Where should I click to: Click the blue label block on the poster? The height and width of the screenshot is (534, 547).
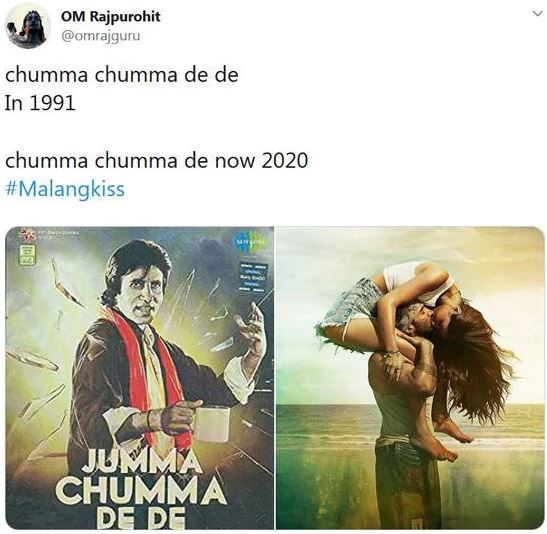[x=253, y=278]
